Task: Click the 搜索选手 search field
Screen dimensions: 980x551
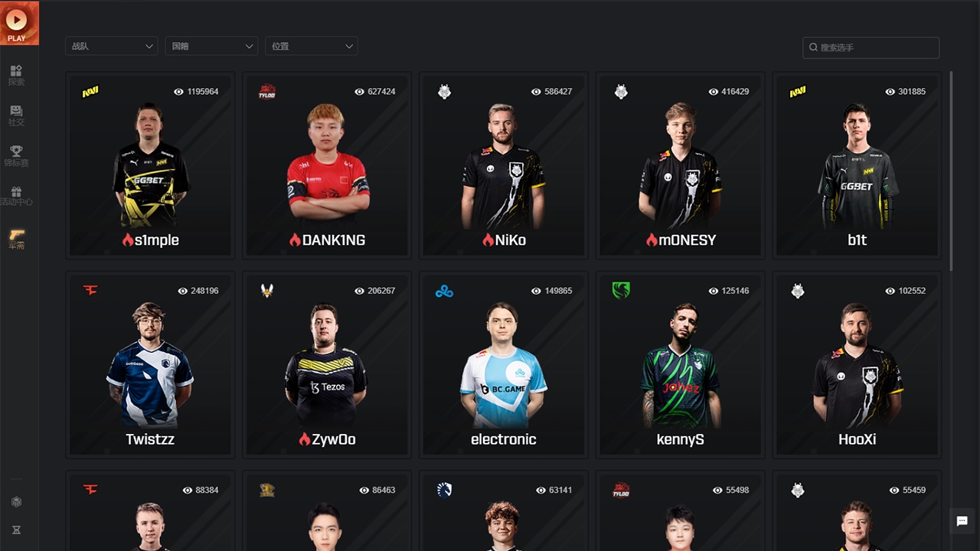Action: (x=871, y=47)
